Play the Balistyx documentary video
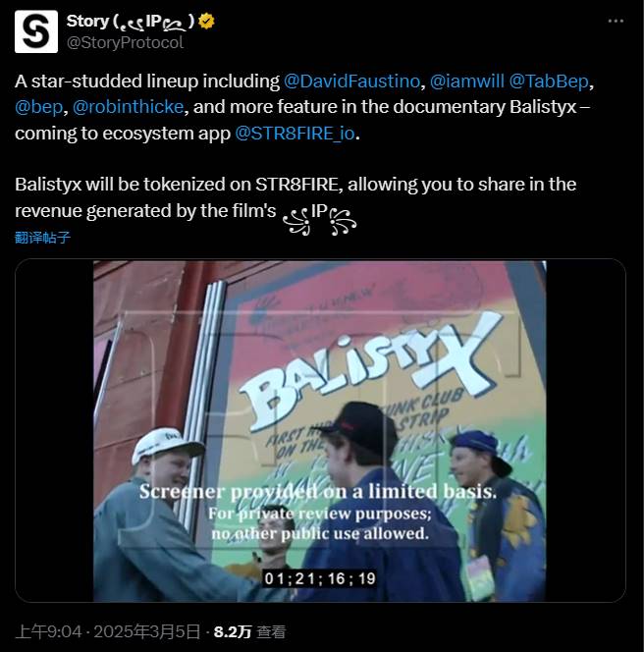644x652 pixels. click(320, 431)
